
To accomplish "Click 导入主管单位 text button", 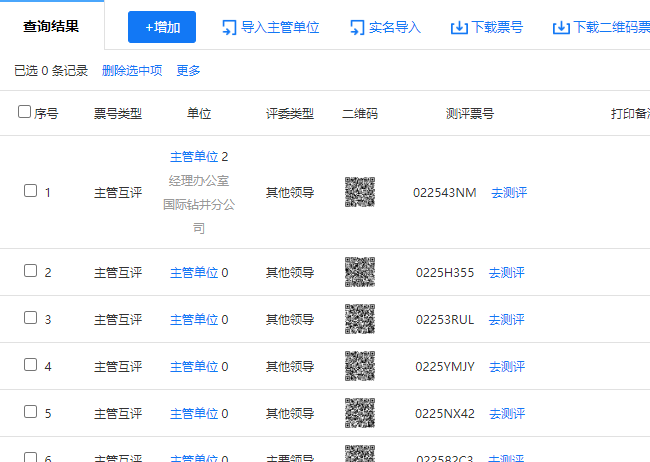I will click(280, 27).
